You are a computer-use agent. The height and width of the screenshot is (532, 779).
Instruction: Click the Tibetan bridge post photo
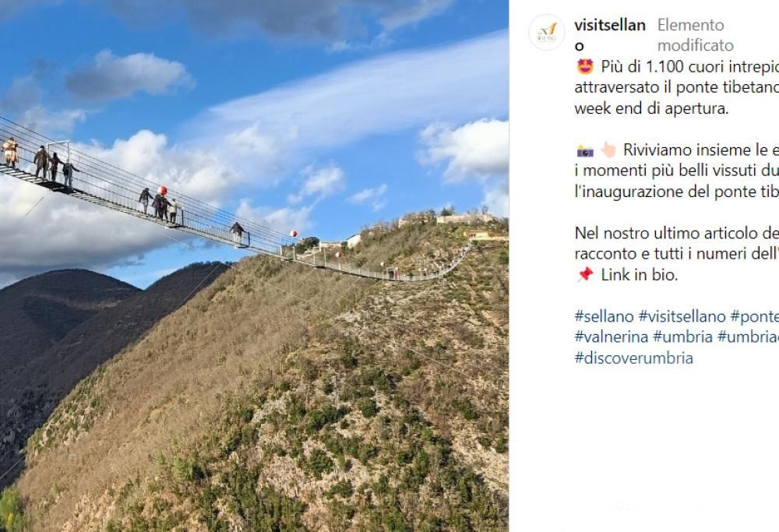click(254, 266)
